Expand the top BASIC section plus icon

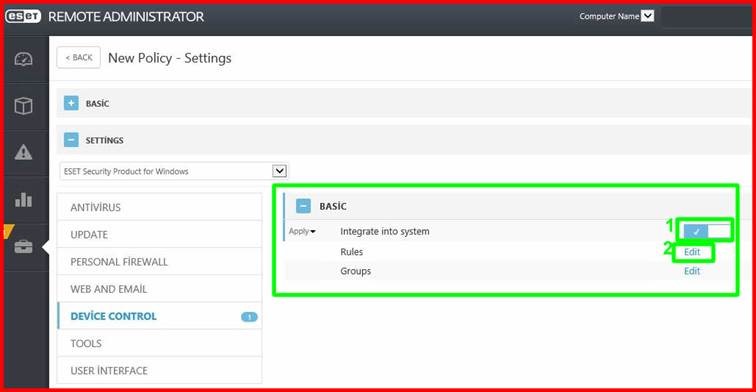[71, 103]
